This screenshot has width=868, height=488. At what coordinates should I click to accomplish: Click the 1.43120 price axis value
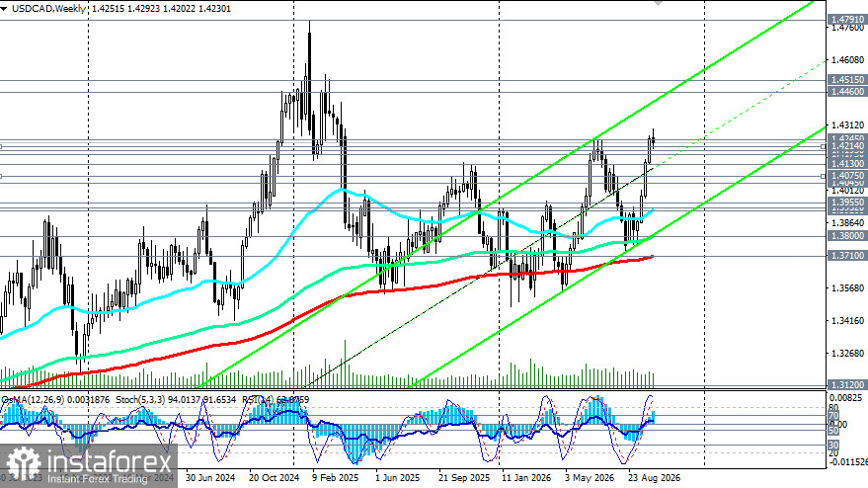[x=847, y=125]
